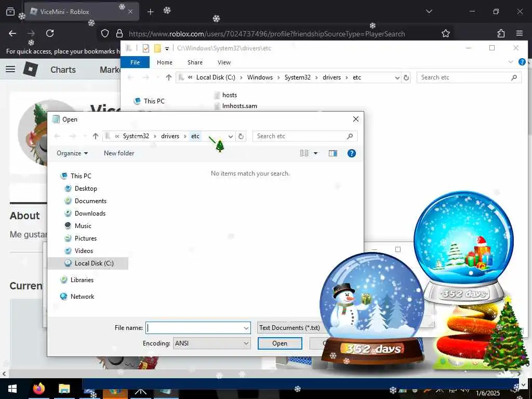Open view options dropdown arrow
The height and width of the screenshot is (399, 532).
315,153
